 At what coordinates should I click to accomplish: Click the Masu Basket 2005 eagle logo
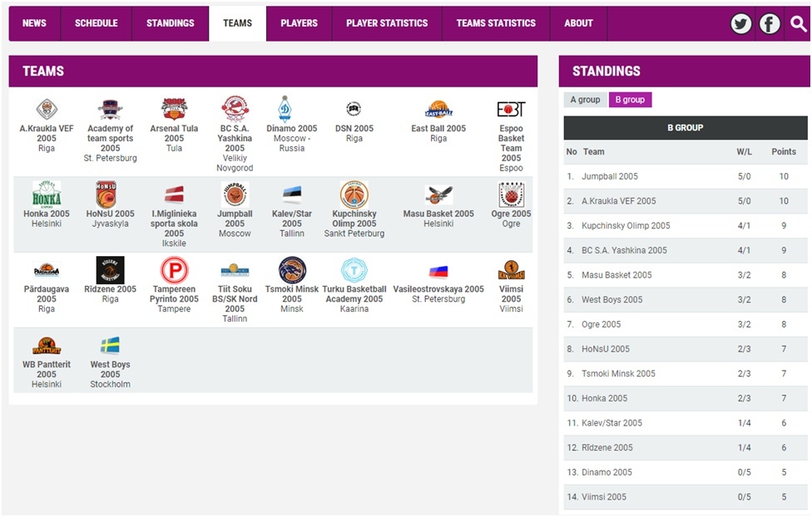point(438,194)
